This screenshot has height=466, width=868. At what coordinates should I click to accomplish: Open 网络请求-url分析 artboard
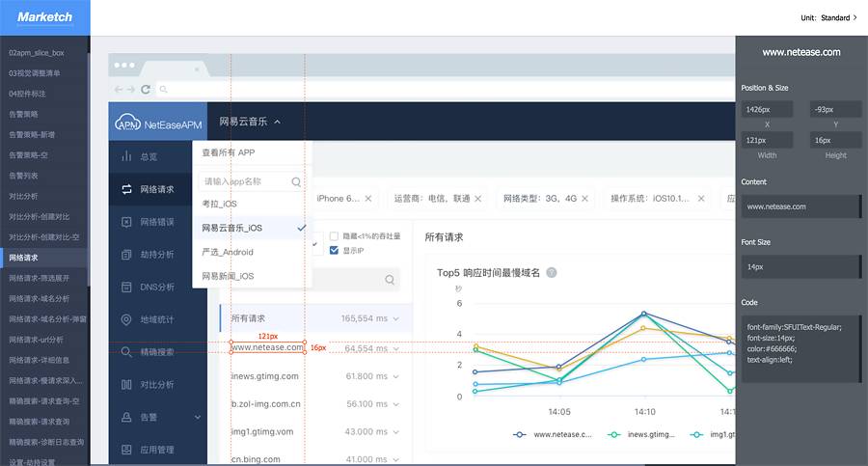coord(36,340)
